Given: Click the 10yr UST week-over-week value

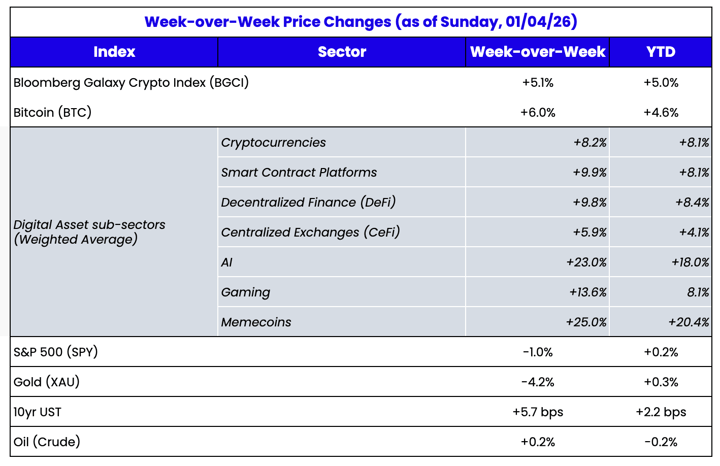Looking at the screenshot, I should 538,412.
